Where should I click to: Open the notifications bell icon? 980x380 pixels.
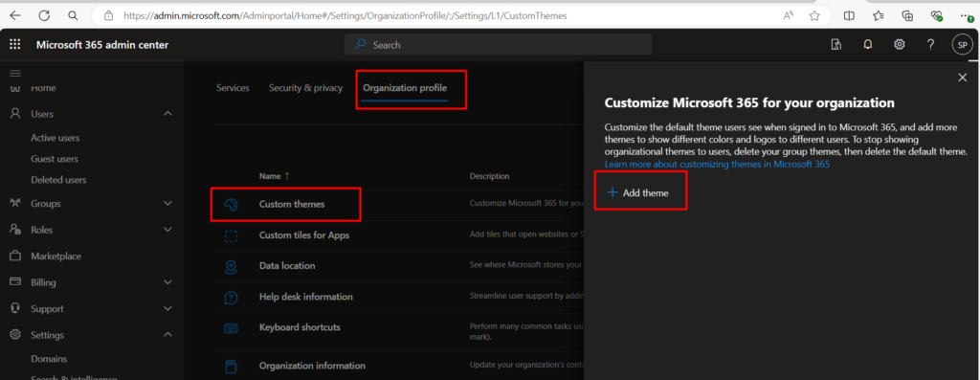867,44
